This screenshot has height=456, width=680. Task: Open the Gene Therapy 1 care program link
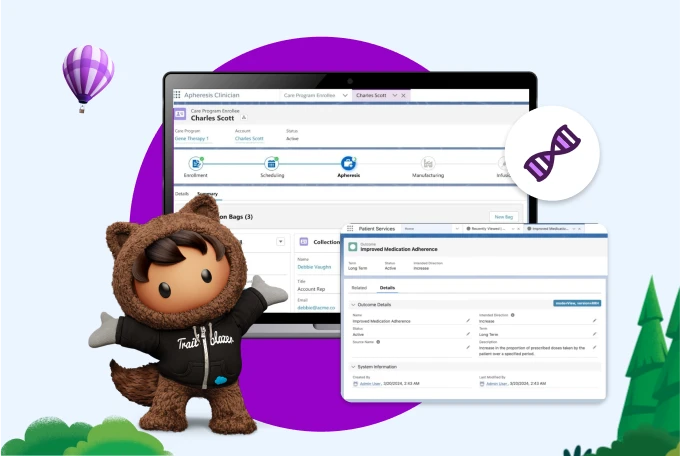coord(192,138)
